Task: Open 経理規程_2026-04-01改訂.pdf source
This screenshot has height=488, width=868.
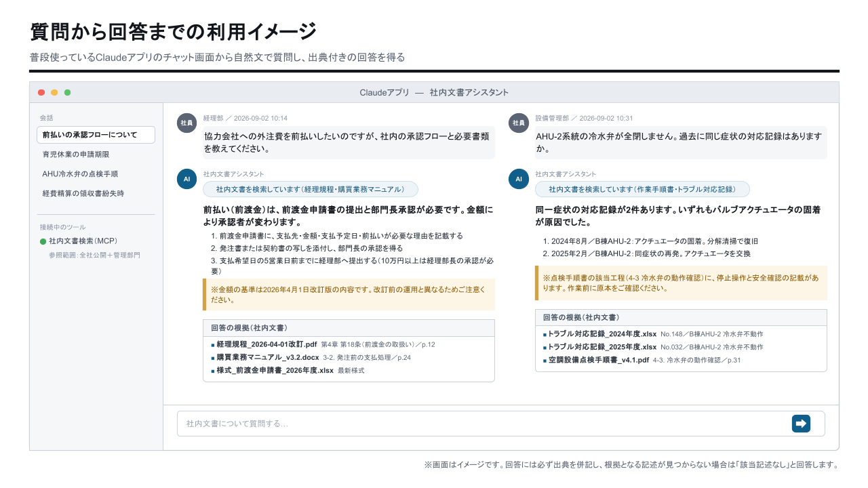Action: (267, 344)
